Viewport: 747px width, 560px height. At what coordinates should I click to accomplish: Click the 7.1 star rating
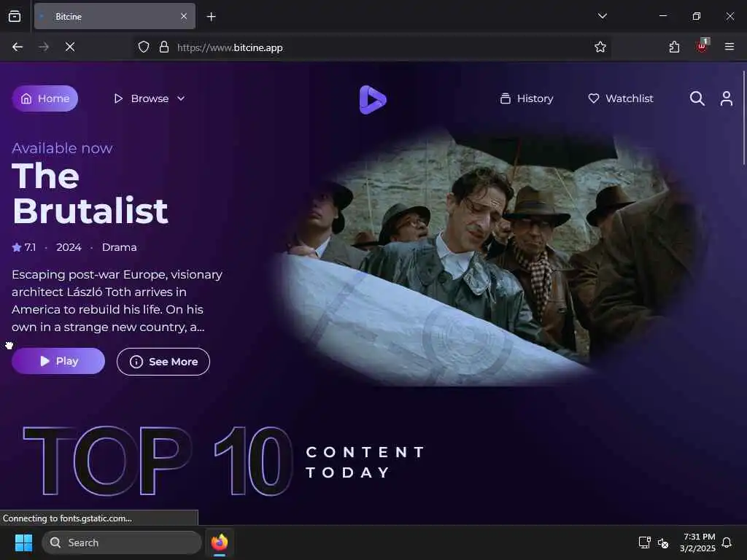[x=24, y=247]
